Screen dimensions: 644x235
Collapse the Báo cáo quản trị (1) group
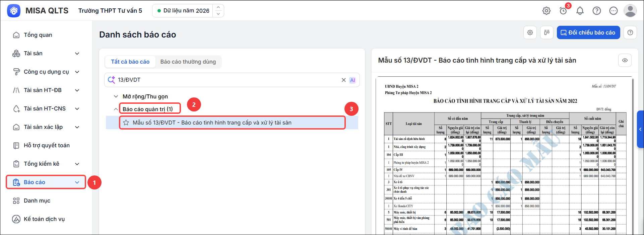point(116,109)
